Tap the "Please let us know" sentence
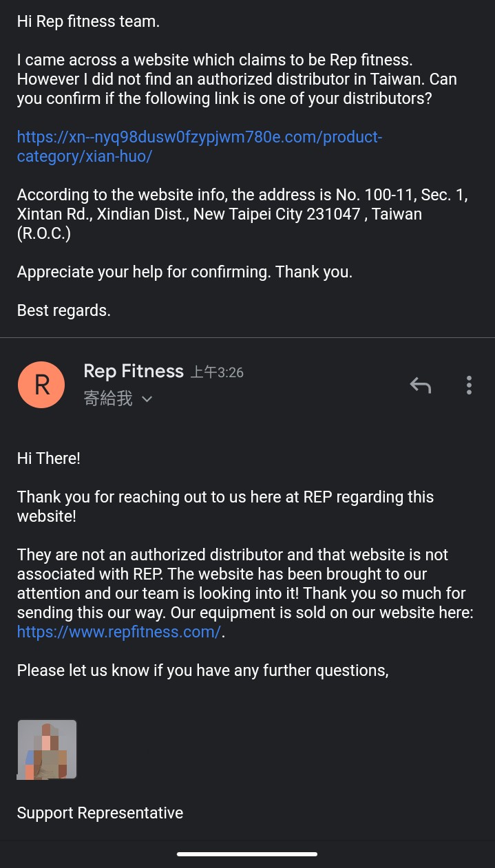The height and width of the screenshot is (868, 495). [x=202, y=670]
